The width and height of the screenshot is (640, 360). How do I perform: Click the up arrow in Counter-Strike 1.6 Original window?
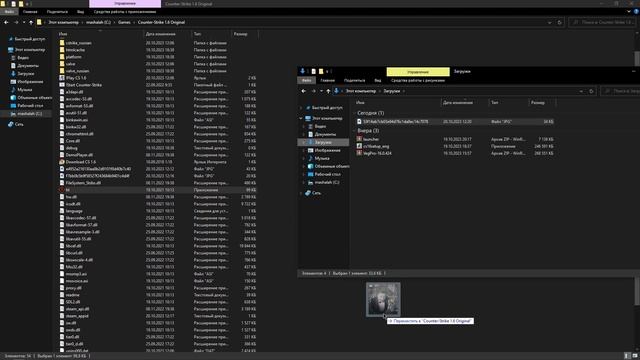point(31,22)
